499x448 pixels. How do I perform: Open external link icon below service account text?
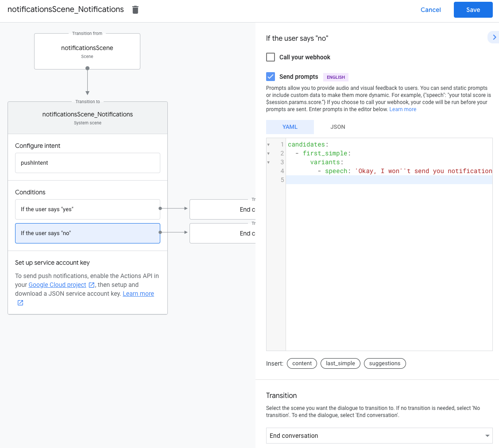tap(20, 303)
